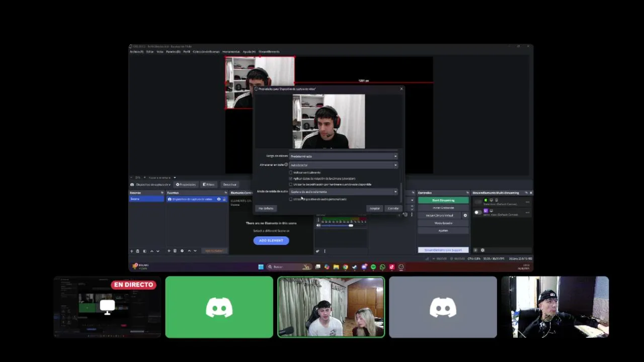644x362 pixels.
Task: Delete the selected scene with trash icon
Action: pos(138,251)
